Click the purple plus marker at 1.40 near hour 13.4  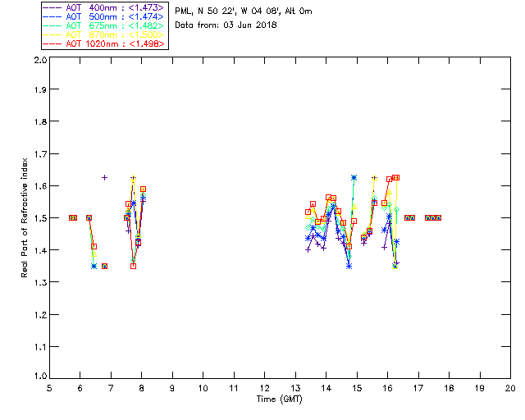coord(308,250)
